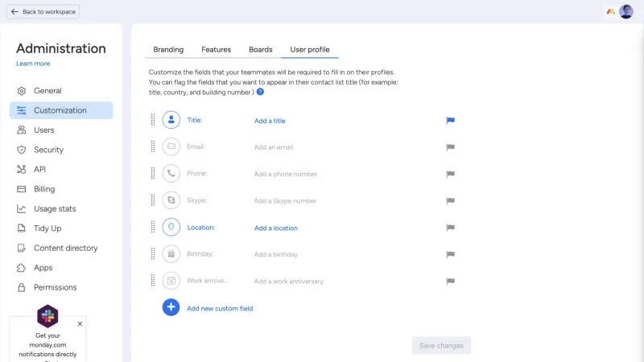Screen dimensions: 644x362
Task: Click the blue plus custom field icon
Action: [171, 307]
